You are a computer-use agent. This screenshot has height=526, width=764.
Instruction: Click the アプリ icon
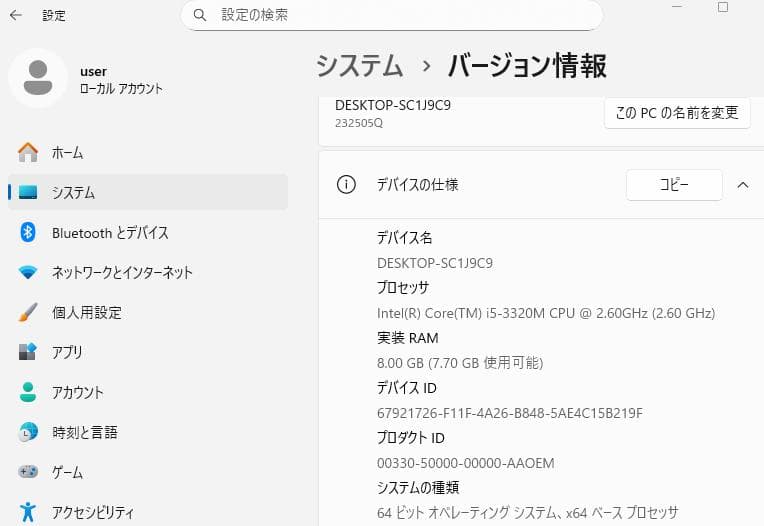(x=28, y=352)
